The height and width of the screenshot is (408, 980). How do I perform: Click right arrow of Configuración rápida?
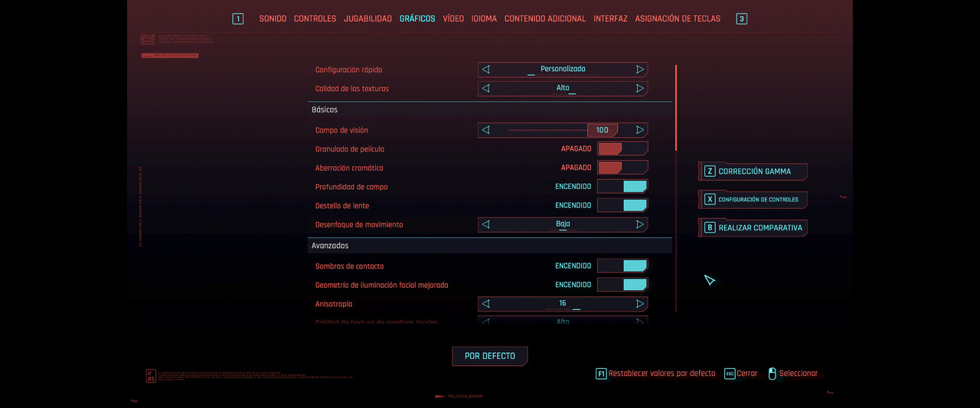[640, 69]
